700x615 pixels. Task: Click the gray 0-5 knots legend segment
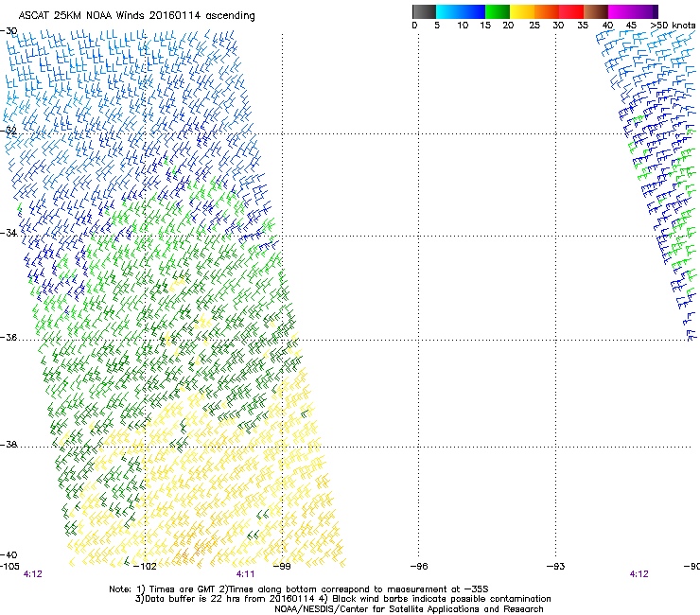424,11
